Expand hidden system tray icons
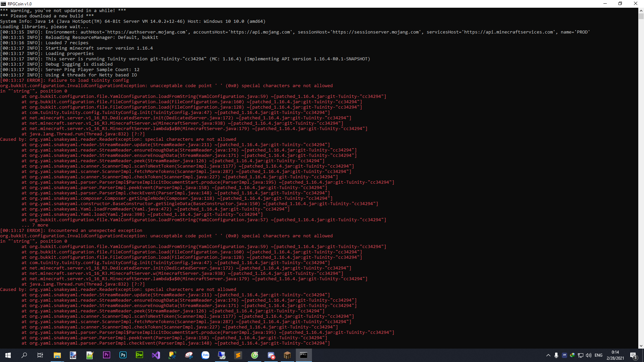 tap(548, 355)
